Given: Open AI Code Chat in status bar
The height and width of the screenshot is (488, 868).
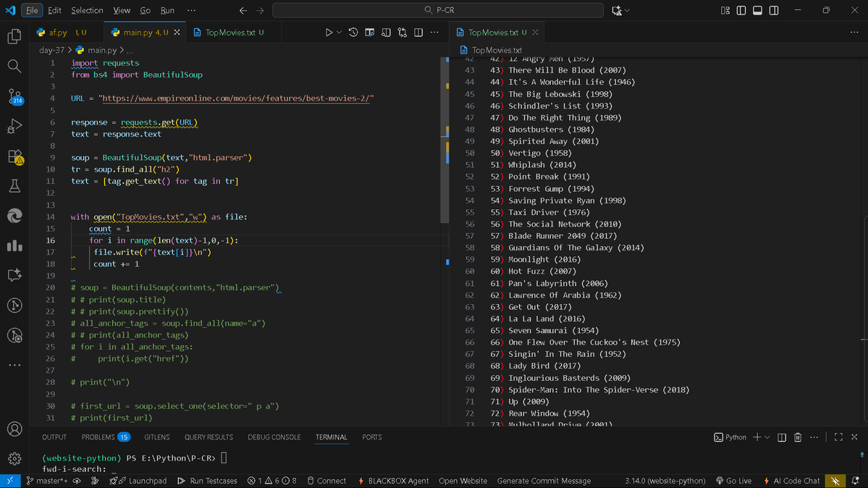Looking at the screenshot, I should 791,481.
